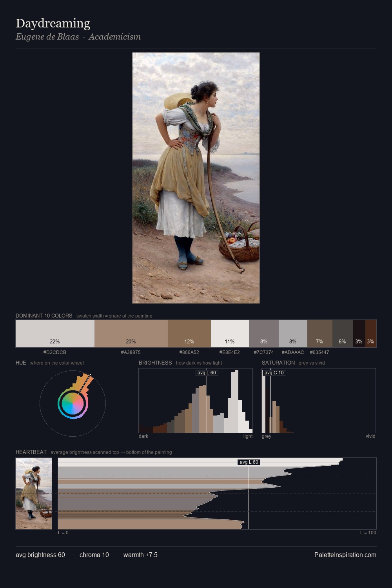
Task: Select the #D2CDCB 22% color swatch
Action: tap(55, 334)
